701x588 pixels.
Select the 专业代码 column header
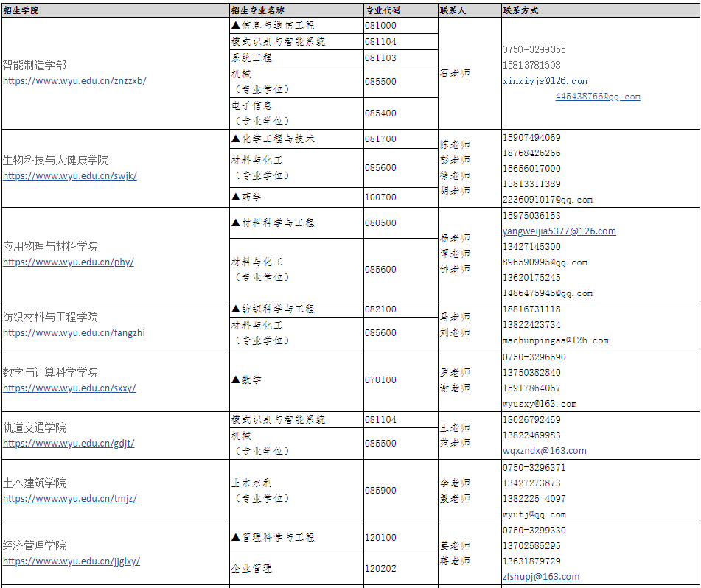tap(383, 10)
